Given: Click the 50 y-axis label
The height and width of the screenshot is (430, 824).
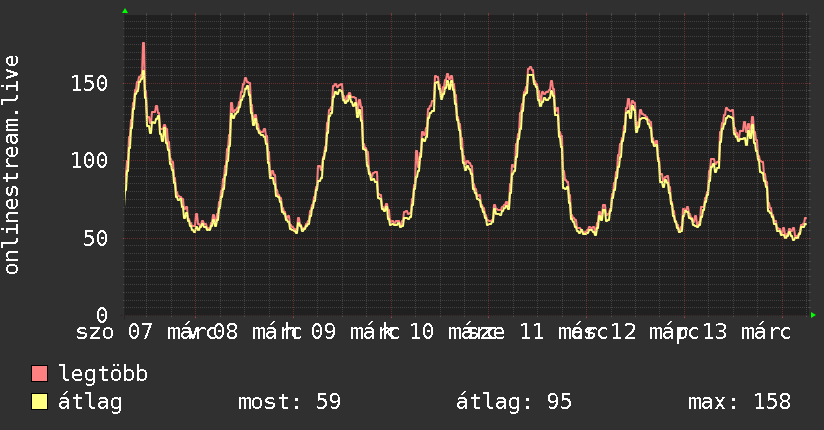Looking at the screenshot, I should tap(95, 238).
